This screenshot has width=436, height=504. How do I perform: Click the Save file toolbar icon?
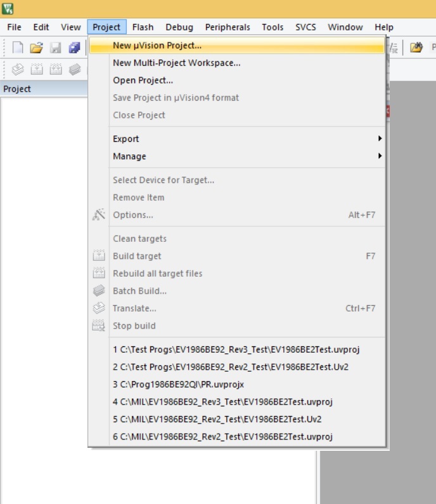(x=55, y=47)
